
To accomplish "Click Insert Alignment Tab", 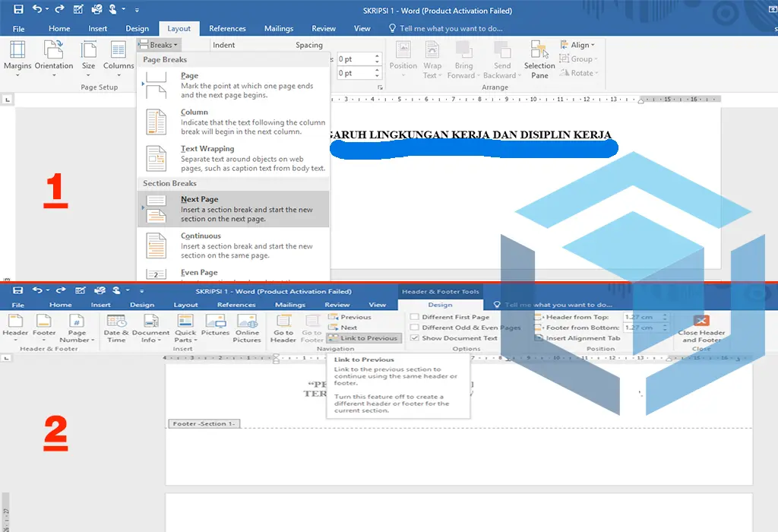I will coord(577,338).
